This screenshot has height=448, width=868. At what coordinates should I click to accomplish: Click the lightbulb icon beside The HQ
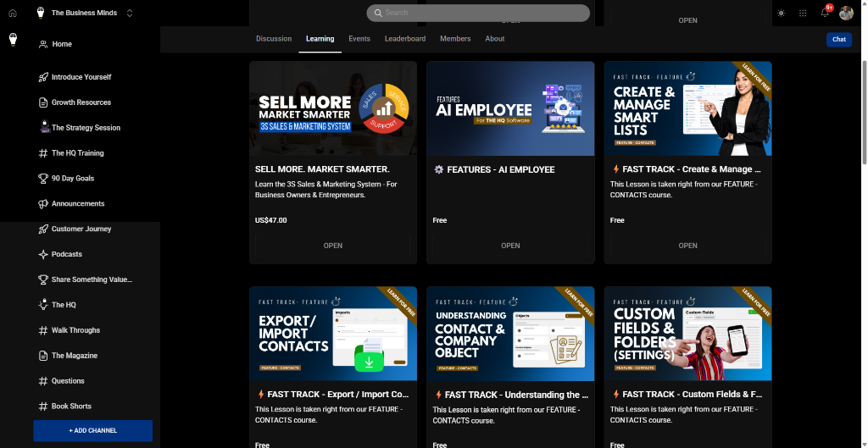click(43, 305)
